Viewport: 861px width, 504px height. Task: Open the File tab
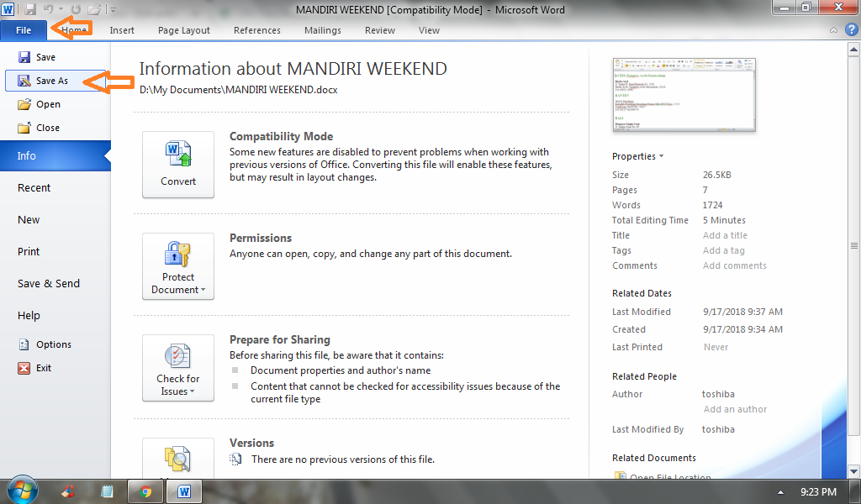click(24, 30)
